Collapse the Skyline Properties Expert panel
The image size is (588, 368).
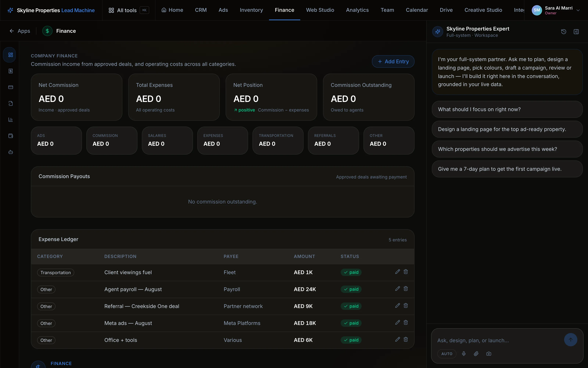(x=576, y=32)
